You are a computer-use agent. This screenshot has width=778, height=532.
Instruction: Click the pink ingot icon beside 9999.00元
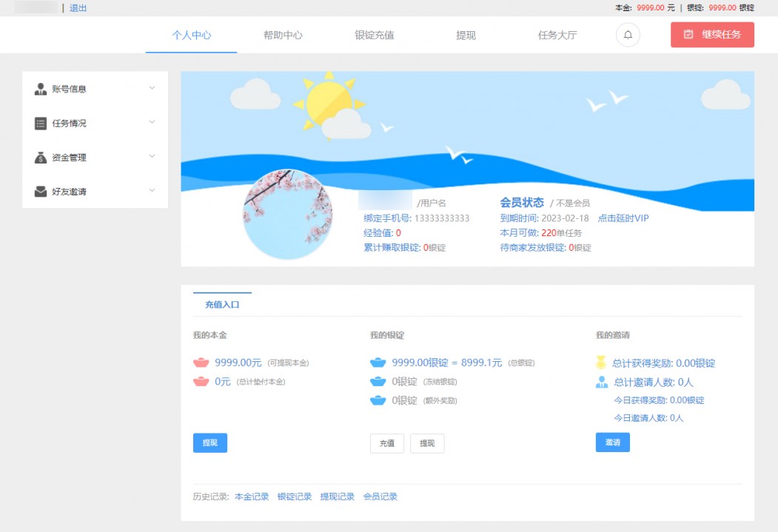(x=201, y=363)
